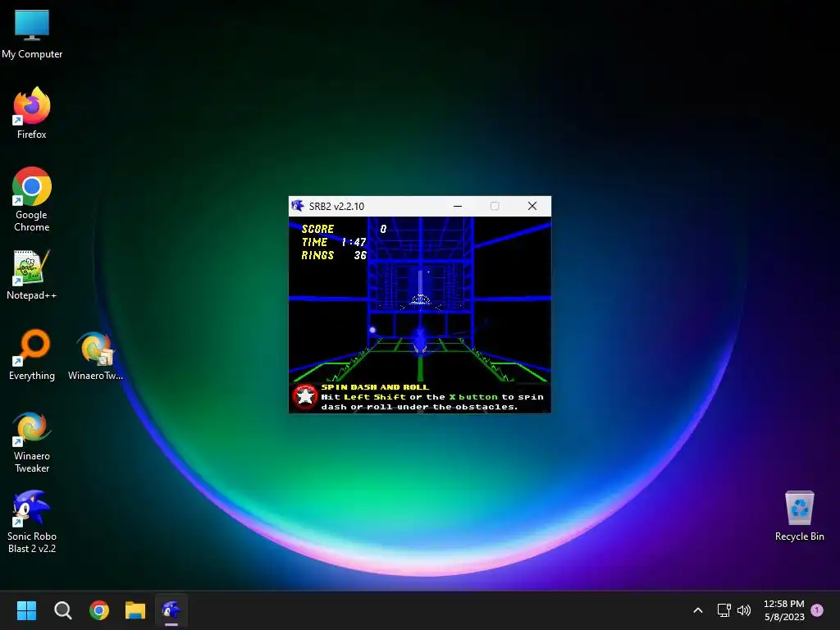Open Chrome from the taskbar
The height and width of the screenshot is (630, 840).
coord(99,610)
